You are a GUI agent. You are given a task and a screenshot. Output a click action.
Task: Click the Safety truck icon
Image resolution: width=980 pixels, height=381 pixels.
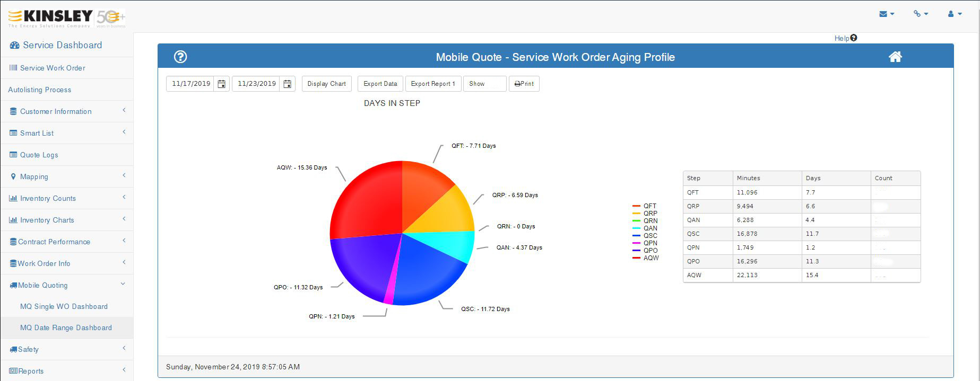13,349
